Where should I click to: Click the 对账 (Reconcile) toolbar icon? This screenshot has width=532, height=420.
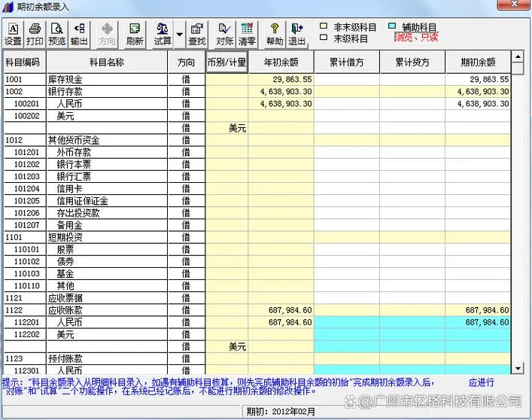point(224,35)
